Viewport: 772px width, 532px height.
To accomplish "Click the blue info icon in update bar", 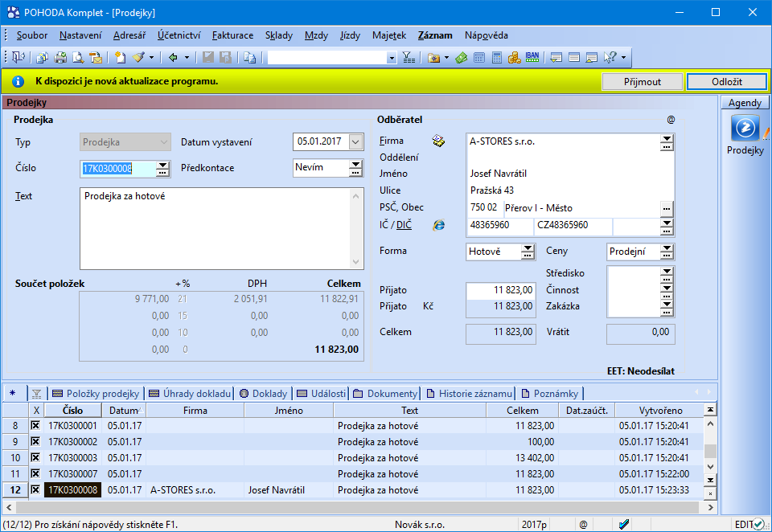I will (x=18, y=82).
